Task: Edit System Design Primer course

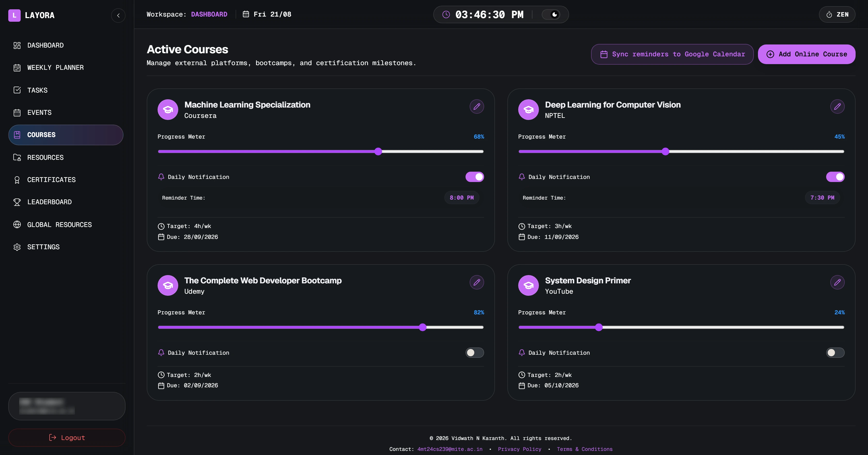Action: tap(837, 282)
